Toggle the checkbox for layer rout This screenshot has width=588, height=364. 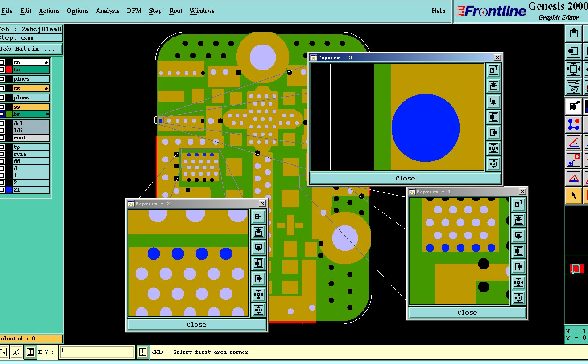[2, 138]
